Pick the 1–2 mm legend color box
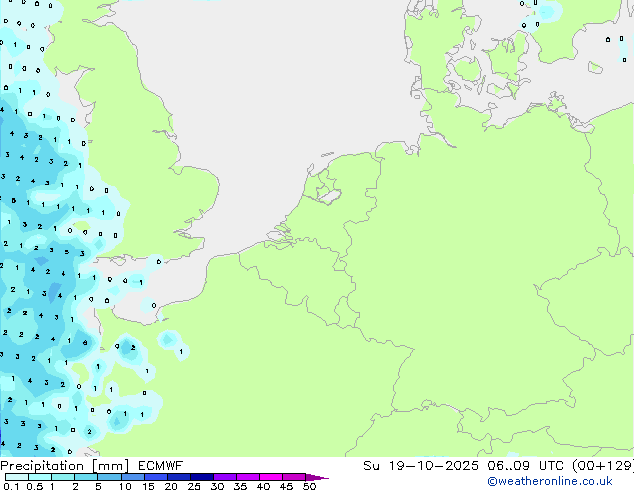Viewport: 634px width, 490px height. (63, 477)
